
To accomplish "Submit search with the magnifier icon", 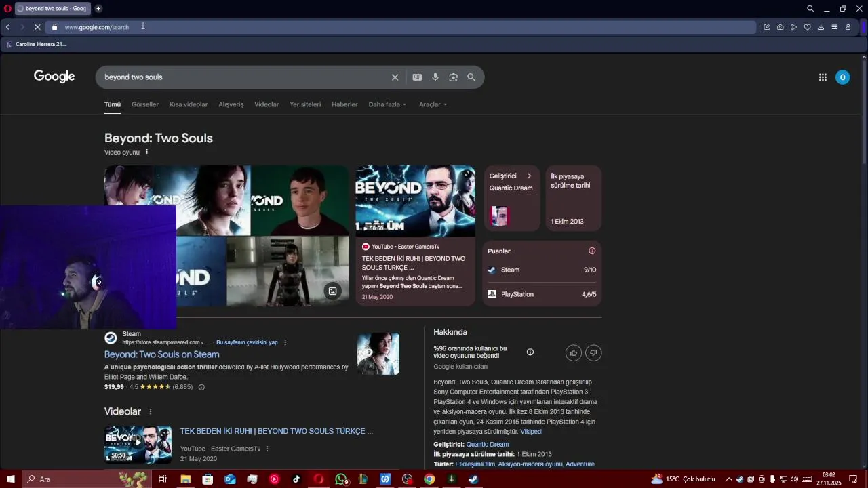I will (471, 77).
